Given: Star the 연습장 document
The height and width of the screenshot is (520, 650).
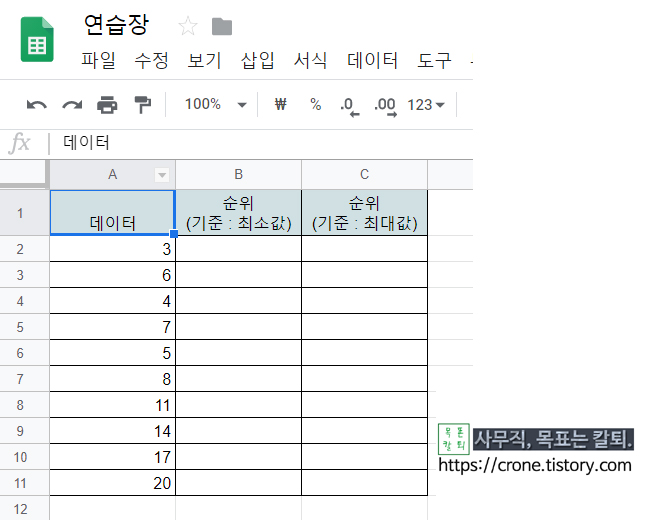Looking at the screenshot, I should tap(188, 26).
